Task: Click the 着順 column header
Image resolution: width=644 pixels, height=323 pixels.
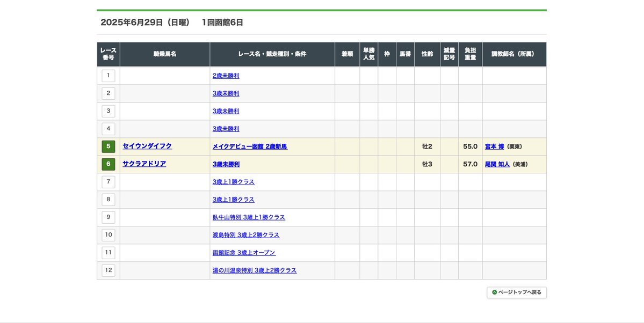Action: tap(348, 54)
